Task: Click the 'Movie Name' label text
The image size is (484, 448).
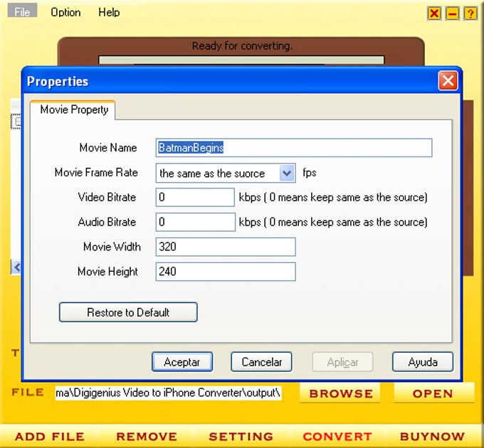Action: pyautogui.click(x=108, y=148)
